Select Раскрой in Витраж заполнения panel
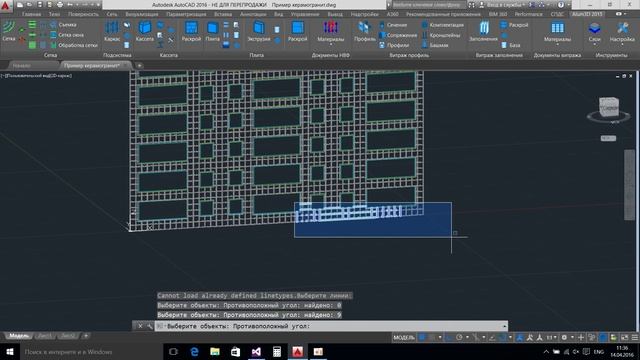Image resolution: width=640 pixels, height=360 pixels. (x=514, y=25)
